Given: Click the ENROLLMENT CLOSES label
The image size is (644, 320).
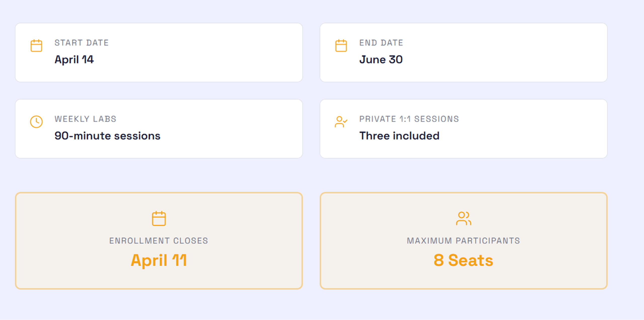Looking at the screenshot, I should pyautogui.click(x=159, y=241).
